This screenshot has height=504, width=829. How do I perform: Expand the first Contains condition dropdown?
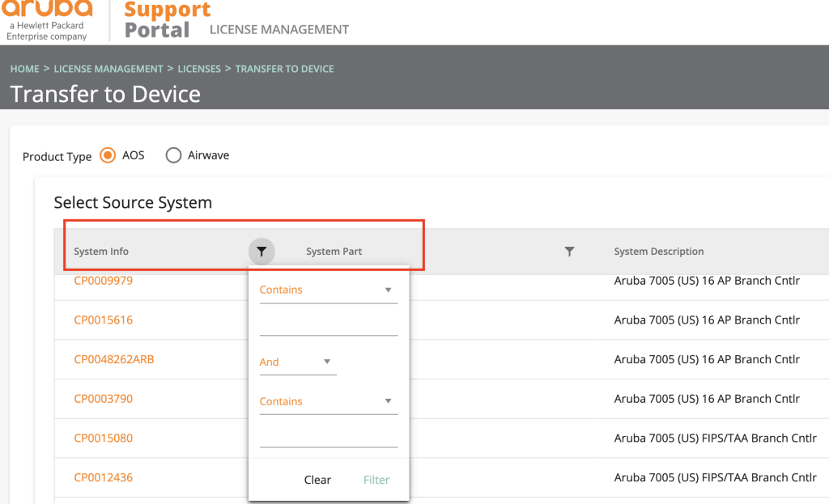pyautogui.click(x=329, y=290)
